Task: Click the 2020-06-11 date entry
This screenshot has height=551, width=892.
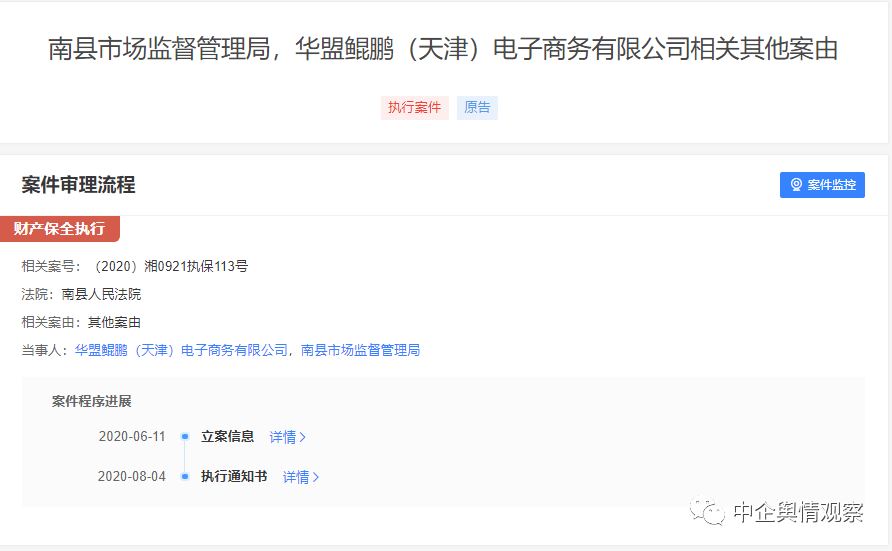Action: [x=132, y=437]
